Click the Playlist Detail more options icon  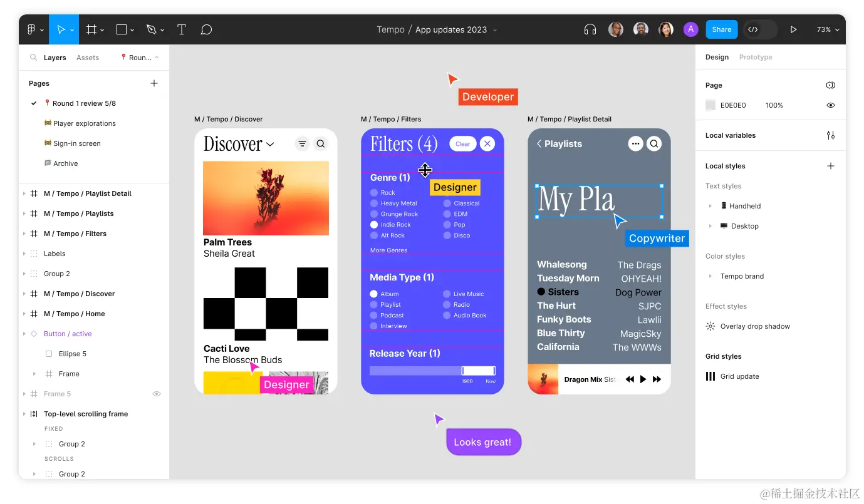click(635, 144)
